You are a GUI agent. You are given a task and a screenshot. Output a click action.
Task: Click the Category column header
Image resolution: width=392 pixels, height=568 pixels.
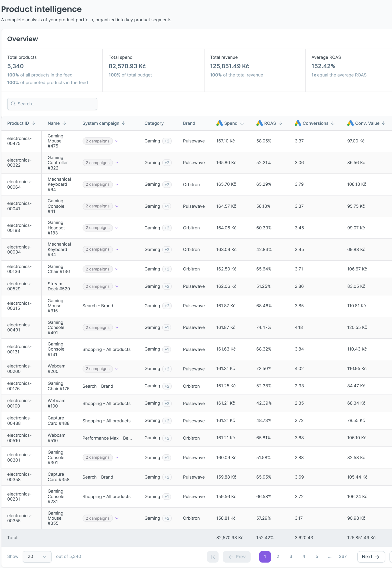click(x=154, y=123)
